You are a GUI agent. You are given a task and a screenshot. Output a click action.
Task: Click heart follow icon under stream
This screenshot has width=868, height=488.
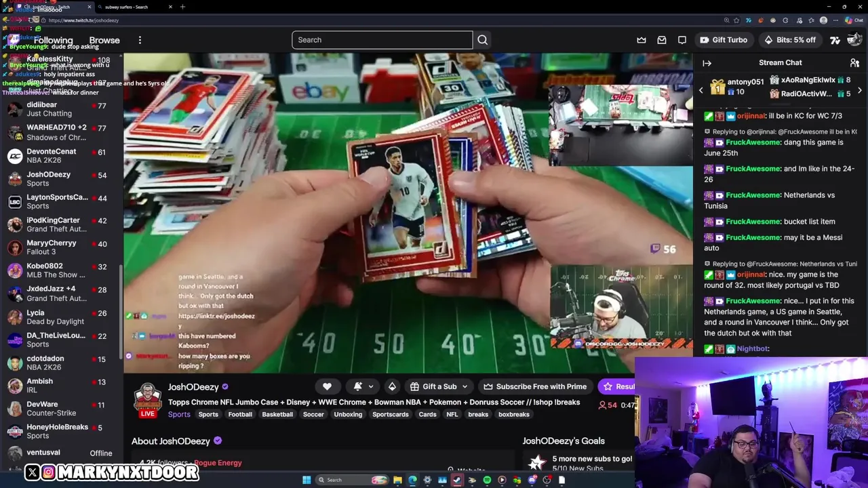coord(327,386)
